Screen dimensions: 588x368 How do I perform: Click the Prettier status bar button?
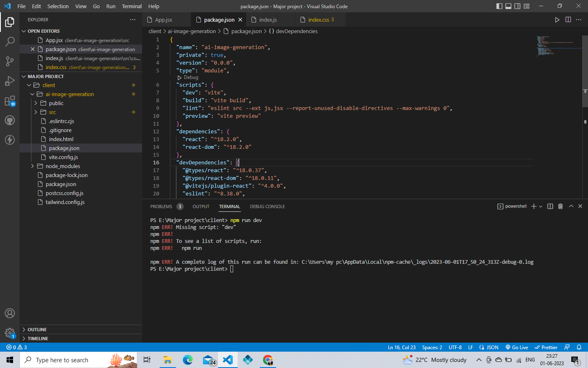click(546, 347)
